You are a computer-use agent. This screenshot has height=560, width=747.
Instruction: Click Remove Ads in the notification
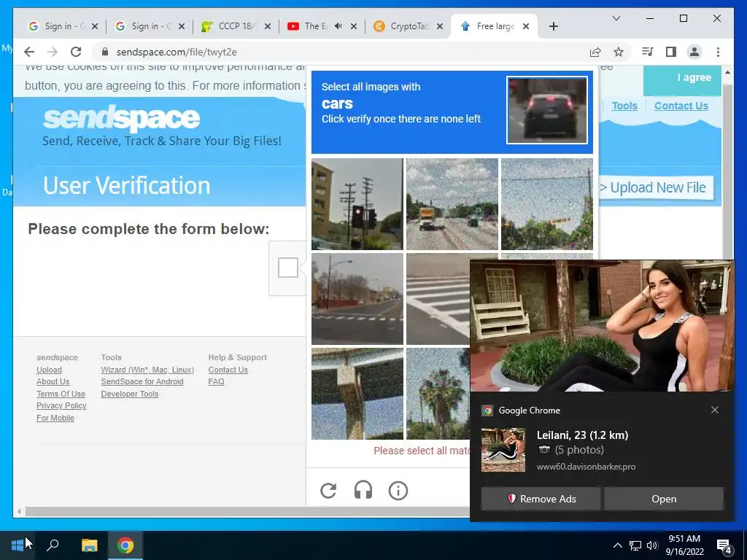pyautogui.click(x=541, y=499)
